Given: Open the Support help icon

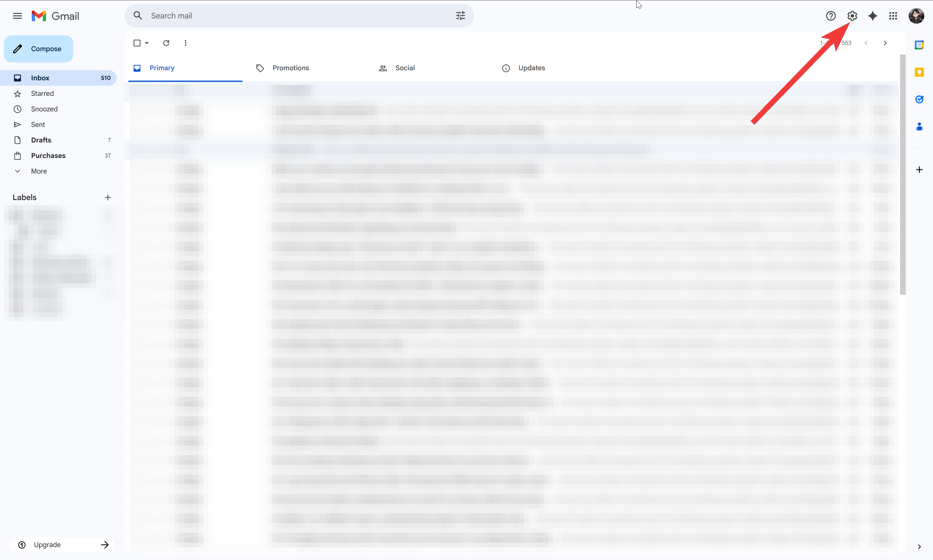Looking at the screenshot, I should pyautogui.click(x=831, y=16).
